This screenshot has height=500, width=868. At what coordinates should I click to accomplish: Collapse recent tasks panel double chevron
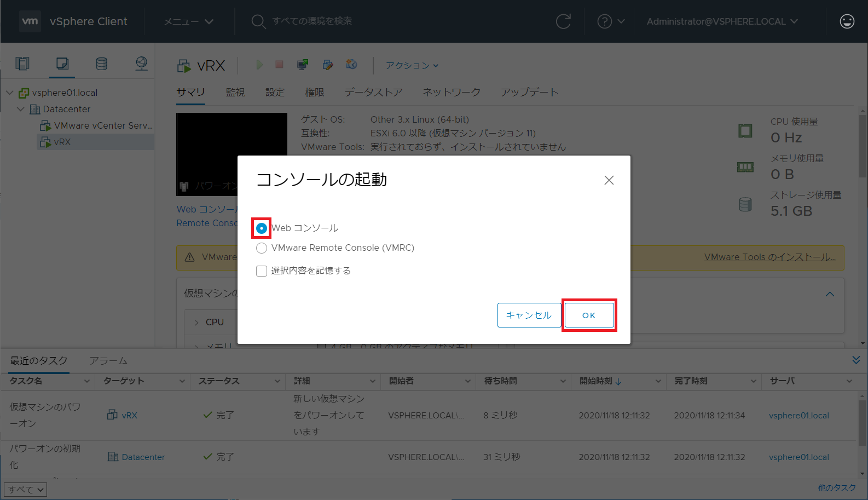856,360
